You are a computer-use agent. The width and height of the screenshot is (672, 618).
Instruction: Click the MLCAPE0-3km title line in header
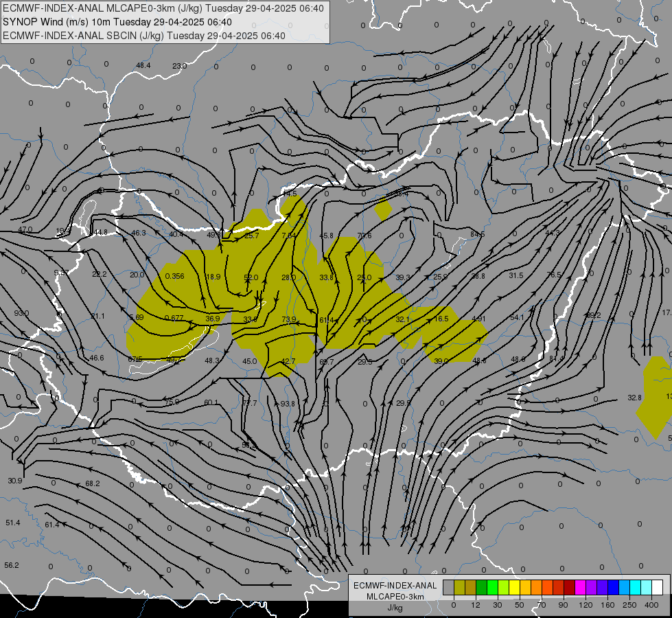163,8
